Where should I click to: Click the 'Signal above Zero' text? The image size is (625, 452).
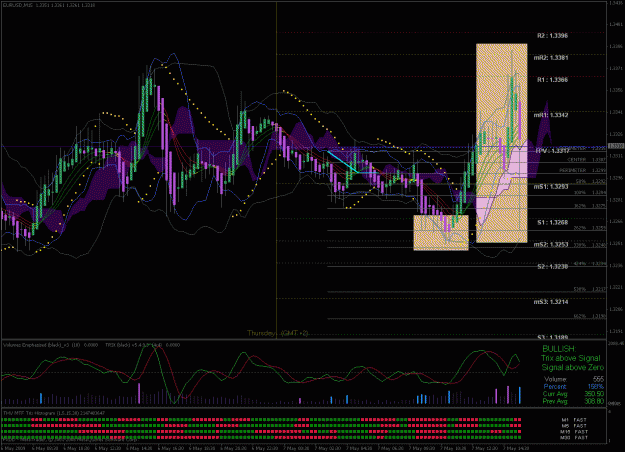(573, 367)
